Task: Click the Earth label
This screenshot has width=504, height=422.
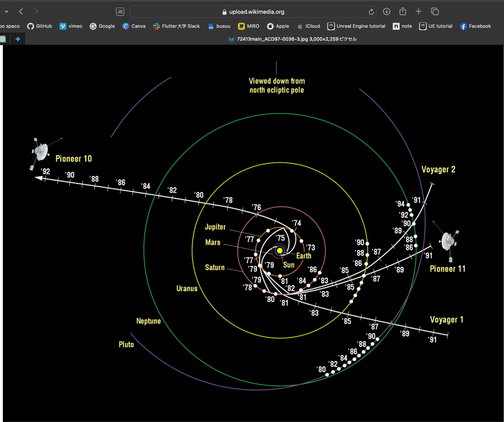Action: click(x=304, y=256)
